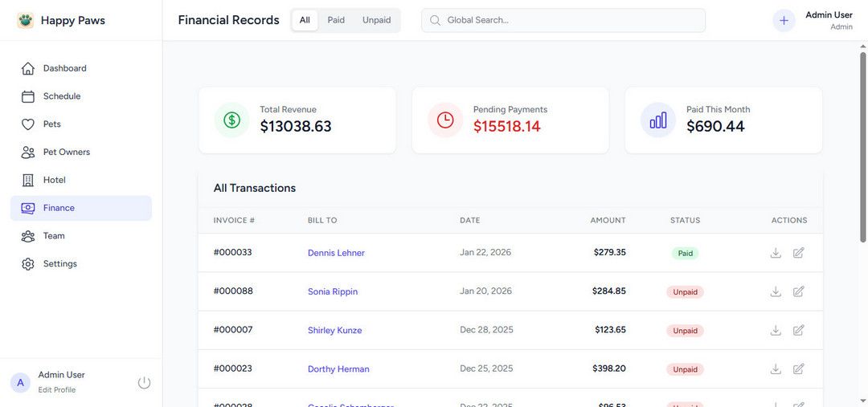Switch to the Paid filter tab
Screen dimensions: 868x407
336,20
